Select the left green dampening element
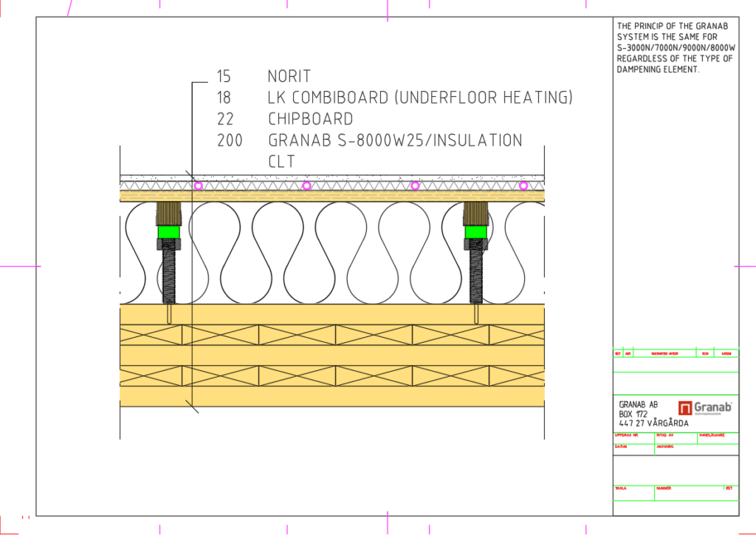756x535 pixels. (x=169, y=232)
